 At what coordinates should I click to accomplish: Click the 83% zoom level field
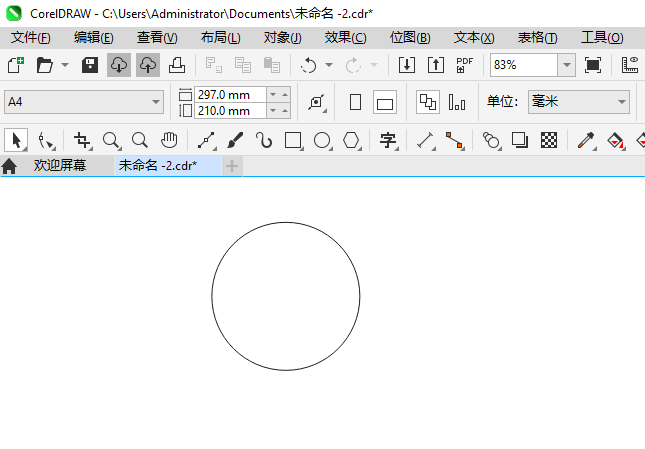(x=524, y=65)
